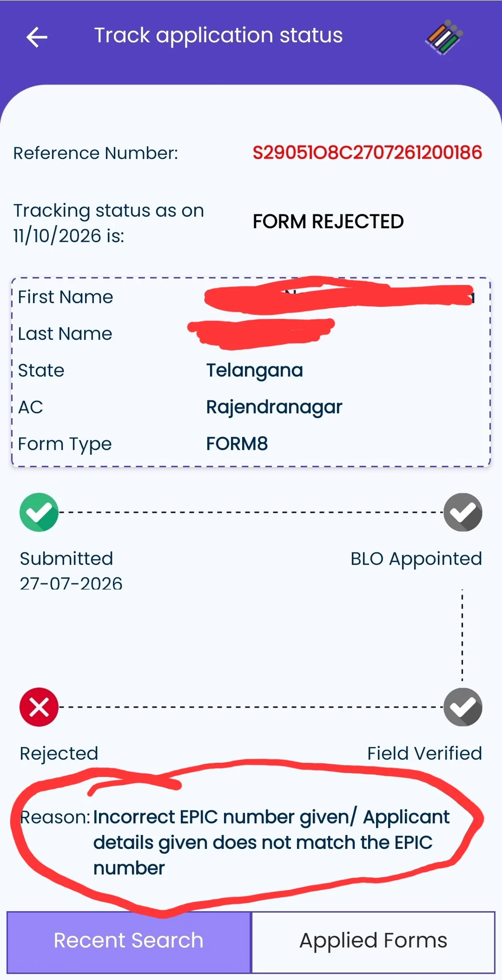Tap the Submitted 27-07-2026 date label
This screenshot has width=502, height=980.
71,571
